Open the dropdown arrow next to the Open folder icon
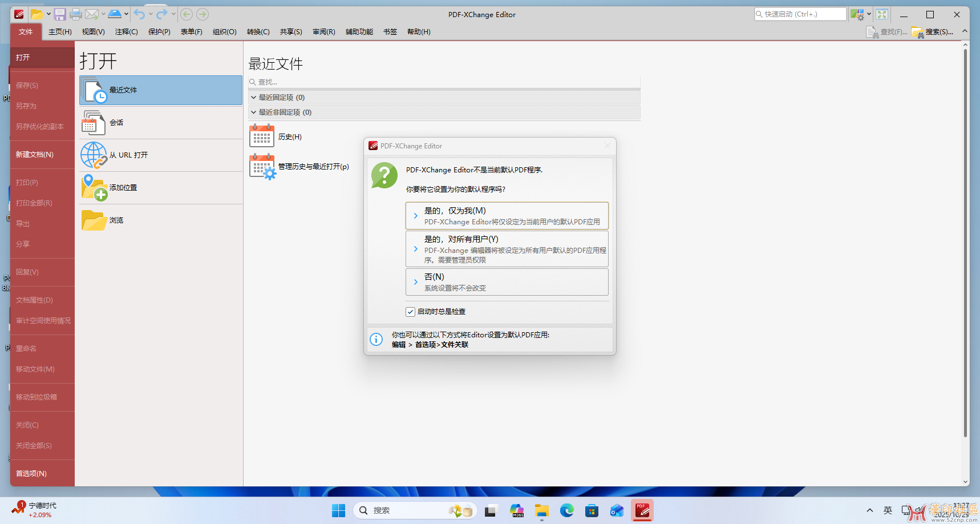 48,14
